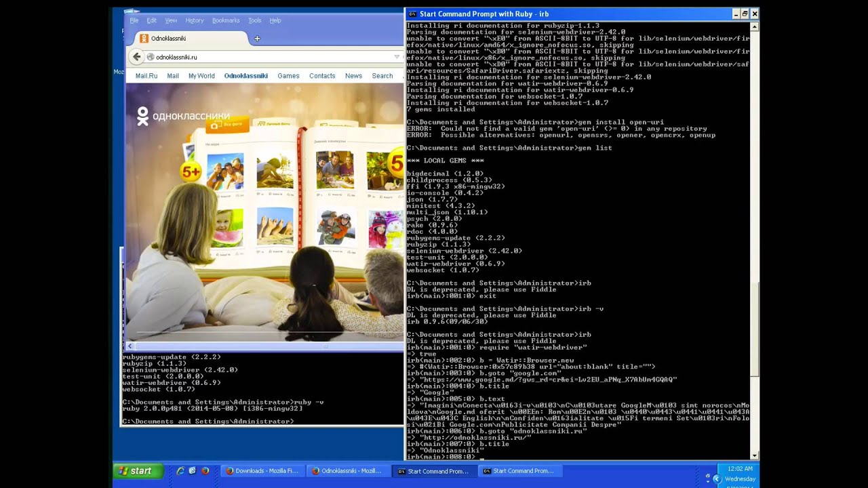Click '7 gems installed' output line
Screen dimensions: 868x488
click(x=441, y=110)
